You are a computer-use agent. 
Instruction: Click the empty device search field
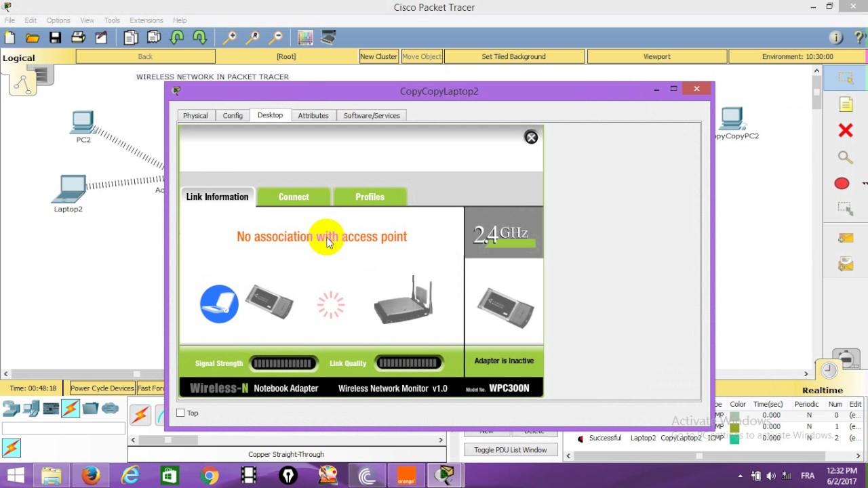pyautogui.click(x=63, y=428)
